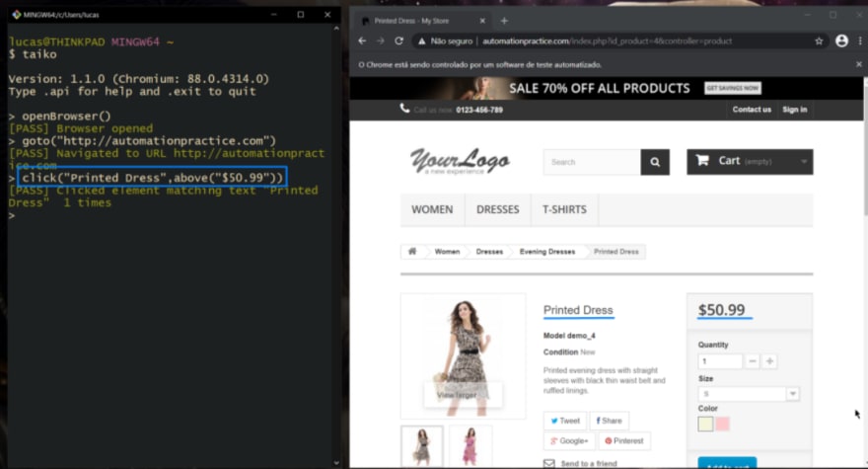Viewport: 868px width, 469px height.
Task: Click the MINGW64 terminal title icon
Action: [16, 15]
